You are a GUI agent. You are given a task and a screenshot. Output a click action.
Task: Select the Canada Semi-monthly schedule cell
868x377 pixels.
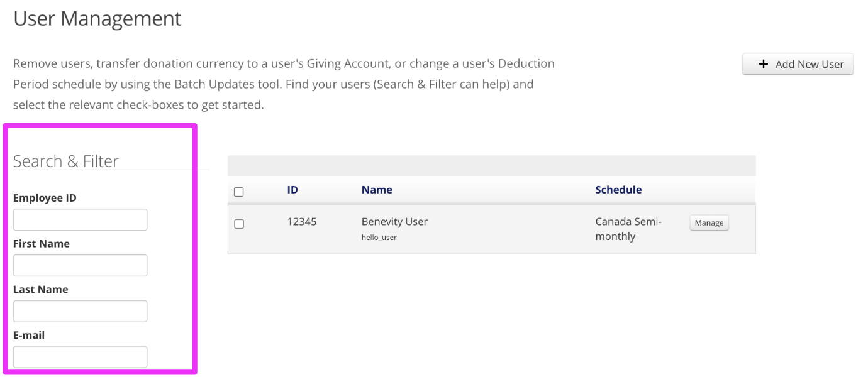[628, 229]
